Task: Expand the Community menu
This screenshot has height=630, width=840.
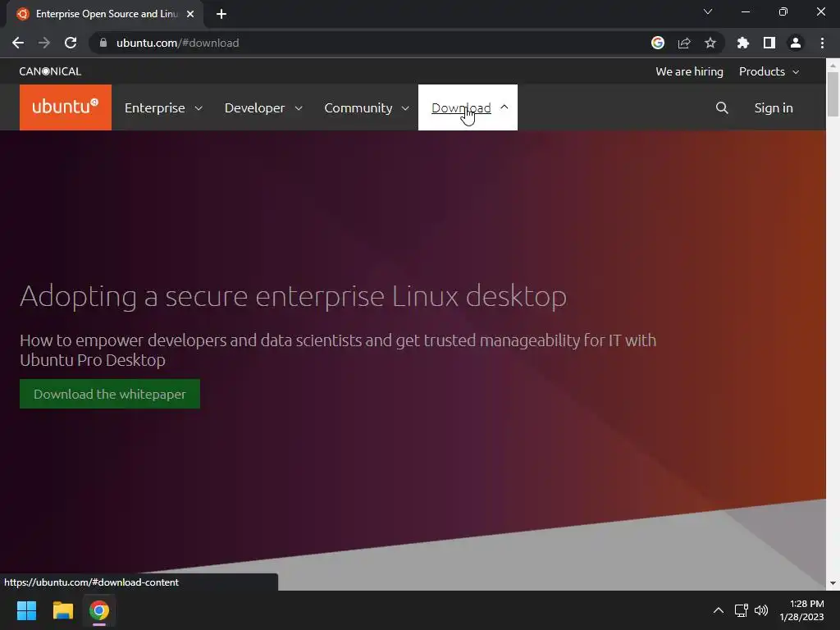Action: (x=367, y=107)
